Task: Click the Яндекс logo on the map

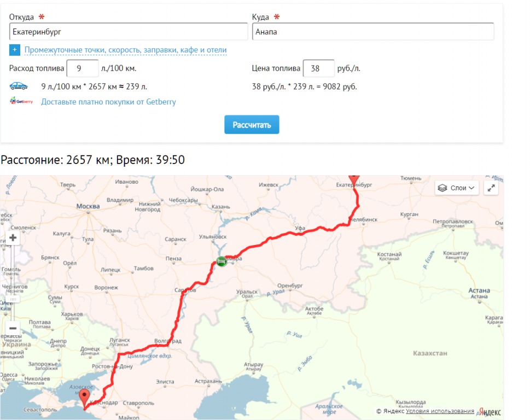Action: click(x=490, y=412)
